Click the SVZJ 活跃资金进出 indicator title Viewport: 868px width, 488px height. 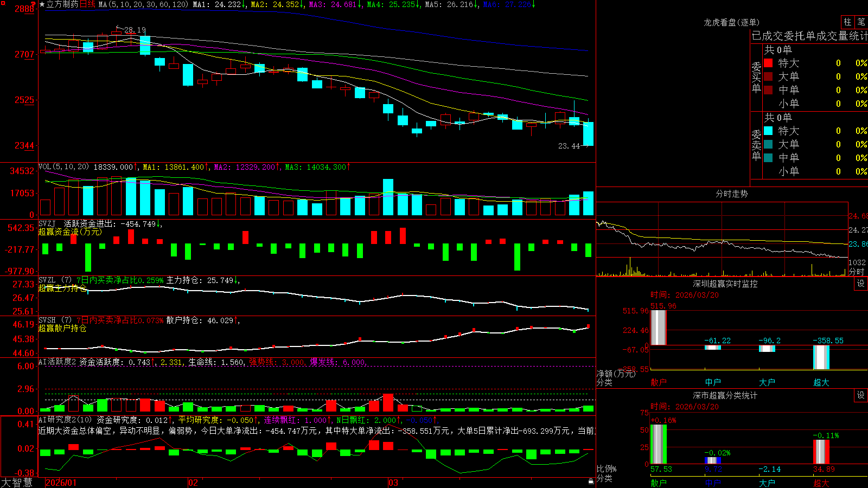click(x=100, y=223)
